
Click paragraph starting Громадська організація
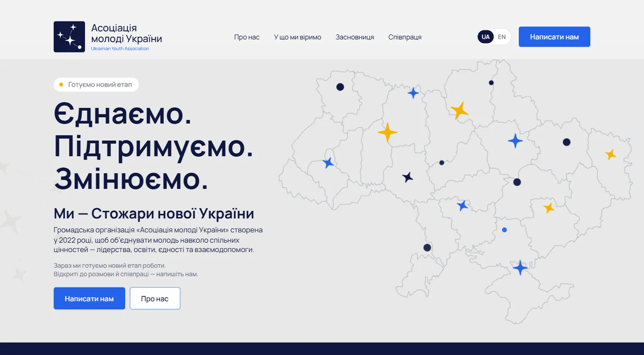tap(158, 239)
